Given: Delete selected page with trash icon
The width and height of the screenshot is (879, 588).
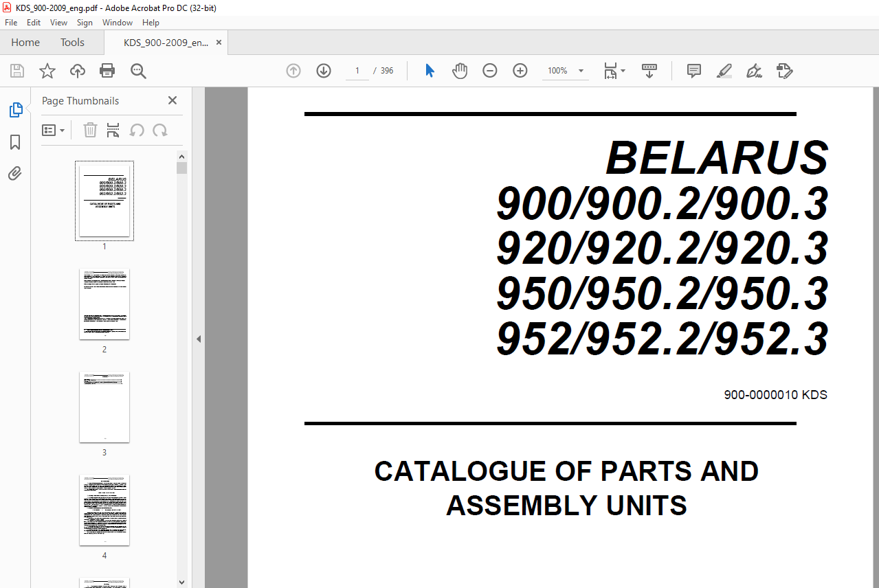Looking at the screenshot, I should [x=90, y=130].
